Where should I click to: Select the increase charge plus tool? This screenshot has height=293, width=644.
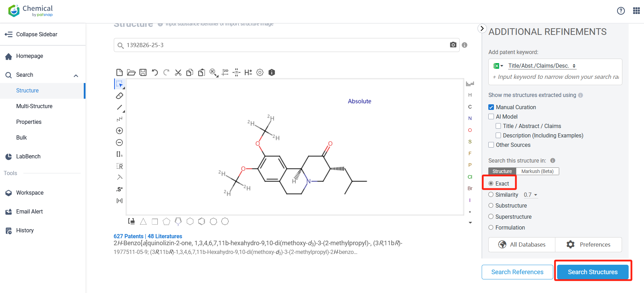click(x=119, y=131)
